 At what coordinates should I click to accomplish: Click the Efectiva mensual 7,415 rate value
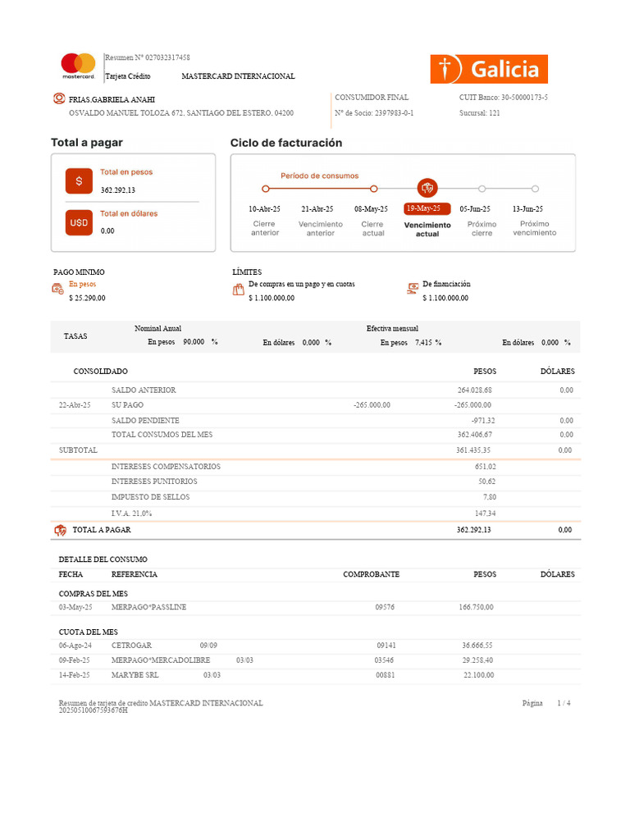click(423, 342)
